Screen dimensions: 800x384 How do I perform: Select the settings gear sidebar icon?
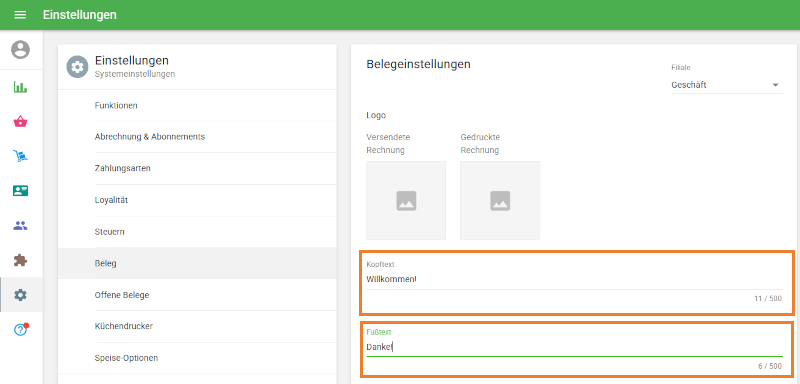click(20, 295)
